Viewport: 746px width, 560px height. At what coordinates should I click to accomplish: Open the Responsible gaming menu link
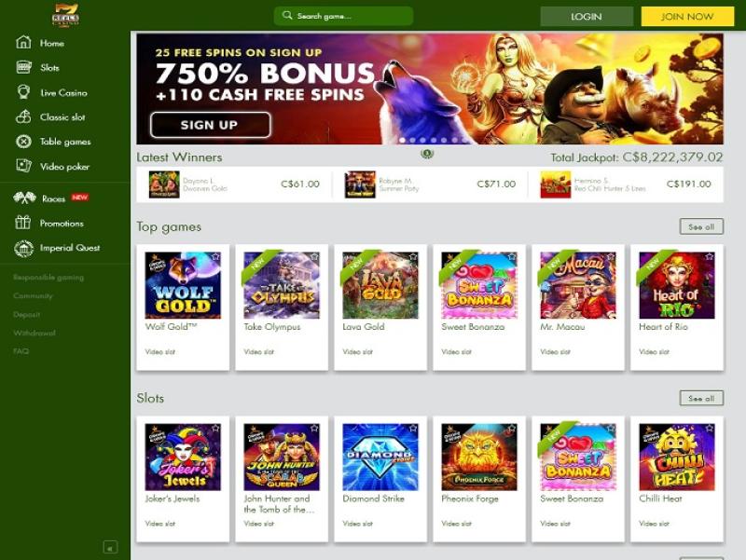[x=48, y=277]
